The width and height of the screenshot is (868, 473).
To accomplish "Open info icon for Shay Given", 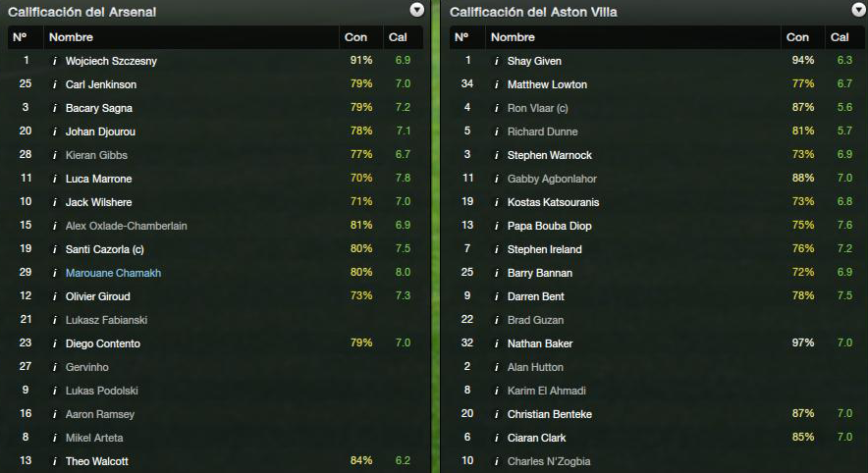I will (496, 61).
